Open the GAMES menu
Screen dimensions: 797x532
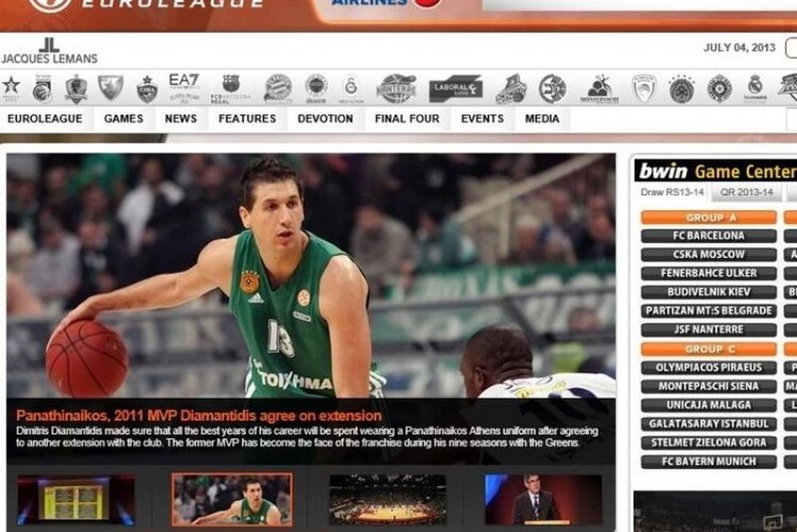tap(124, 119)
